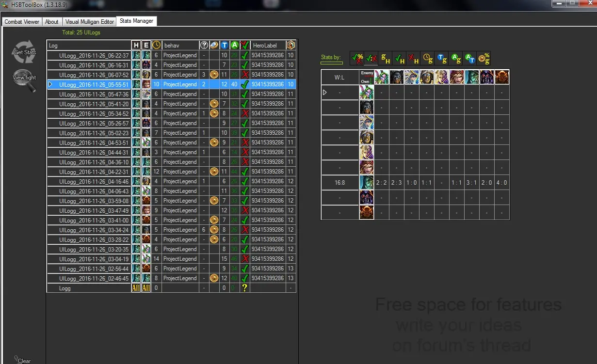This screenshot has width=597, height=364.
Task: Click the rank badge column header icon
Action: tap(290, 45)
